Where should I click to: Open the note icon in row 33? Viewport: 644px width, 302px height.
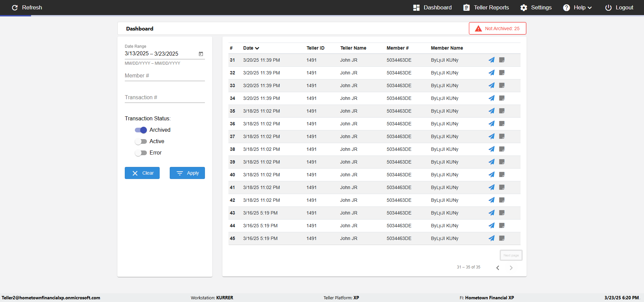[x=502, y=85]
